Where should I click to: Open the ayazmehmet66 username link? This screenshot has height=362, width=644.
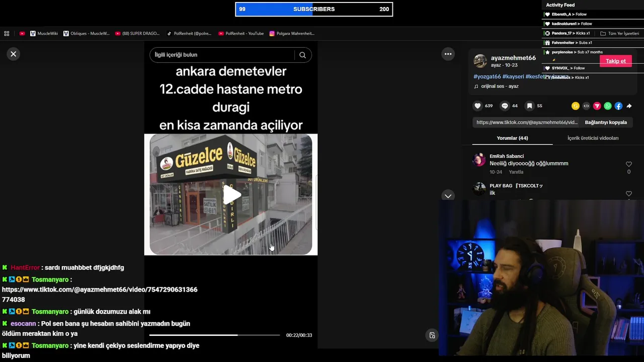click(513, 58)
